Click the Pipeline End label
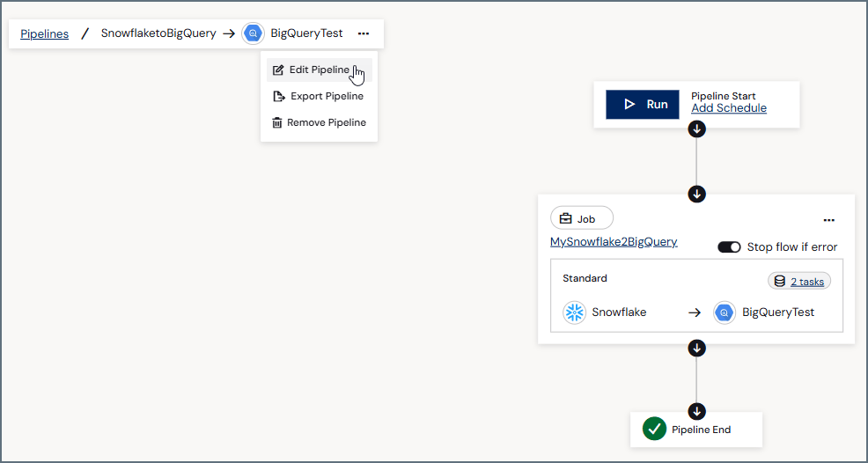The height and width of the screenshot is (463, 868). [702, 430]
